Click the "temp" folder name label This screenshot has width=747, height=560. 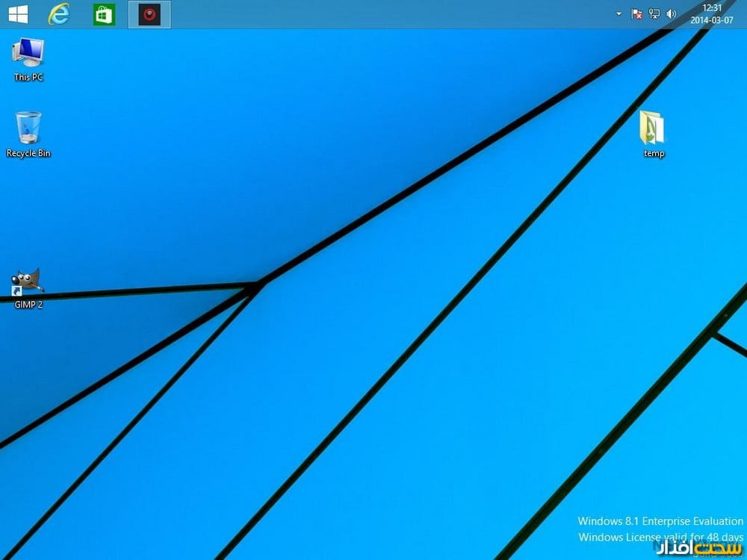pos(654,154)
